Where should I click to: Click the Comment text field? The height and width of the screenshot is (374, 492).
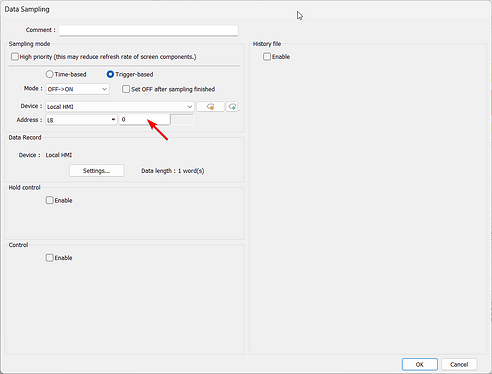coord(148,30)
